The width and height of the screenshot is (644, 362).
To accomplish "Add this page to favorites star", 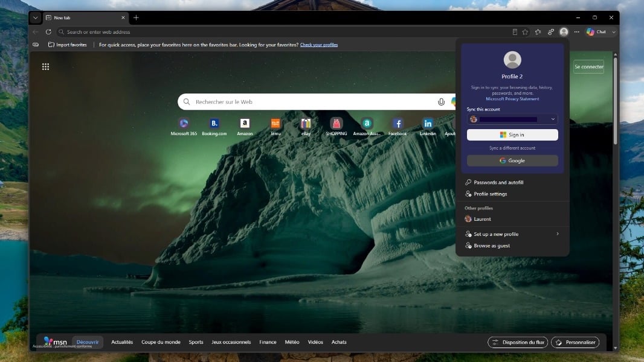I will pos(525,32).
